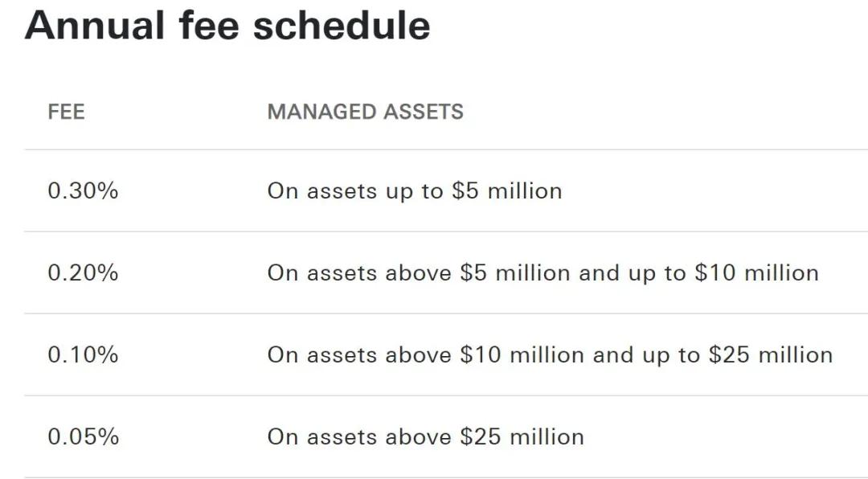Click the above $10 million tier description

(550, 355)
